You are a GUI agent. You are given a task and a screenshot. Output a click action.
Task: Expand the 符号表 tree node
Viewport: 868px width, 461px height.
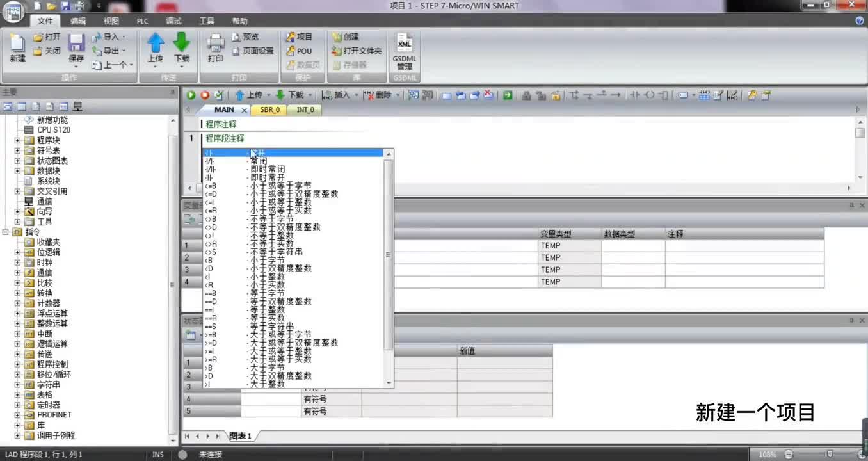[x=17, y=150]
